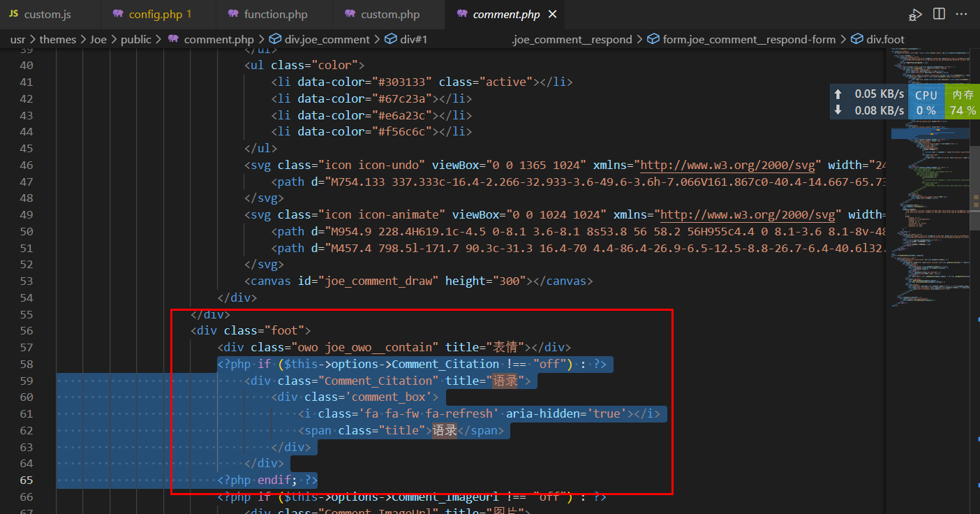Screen dimensions: 980x514
Task: Expand the public breadcrumb folder
Action: click(x=135, y=40)
